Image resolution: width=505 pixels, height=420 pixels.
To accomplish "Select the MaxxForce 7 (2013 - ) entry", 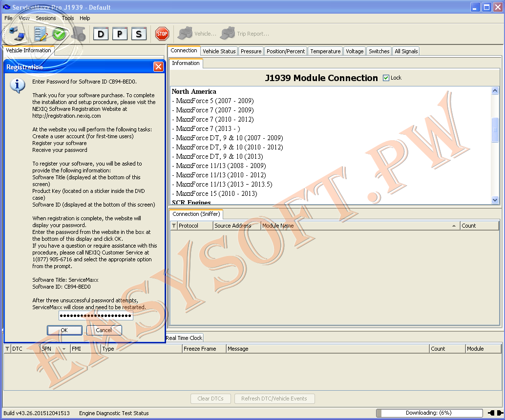I will pos(206,129).
